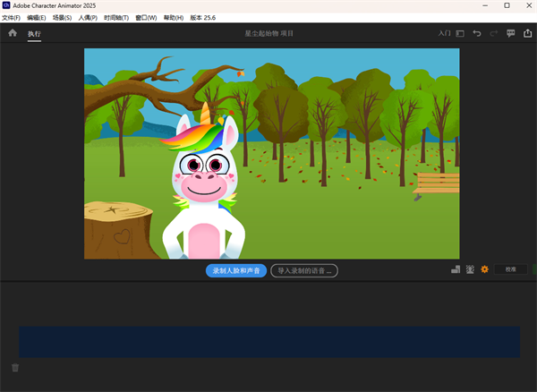Image resolution: width=537 pixels, height=392 pixels.
Task: Select the dark blue timeline track
Action: click(269, 342)
